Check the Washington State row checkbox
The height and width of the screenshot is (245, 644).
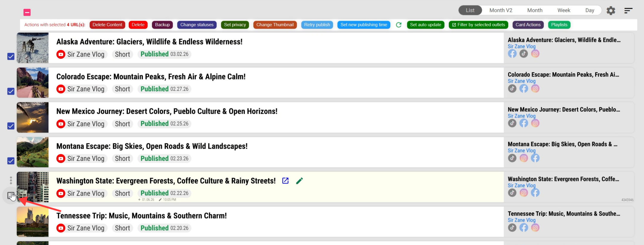(x=11, y=196)
